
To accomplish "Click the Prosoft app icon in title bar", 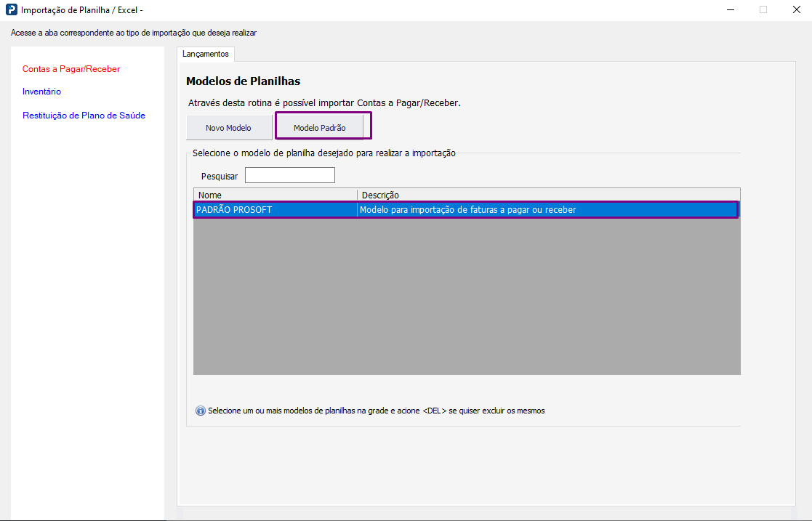I will [12, 10].
